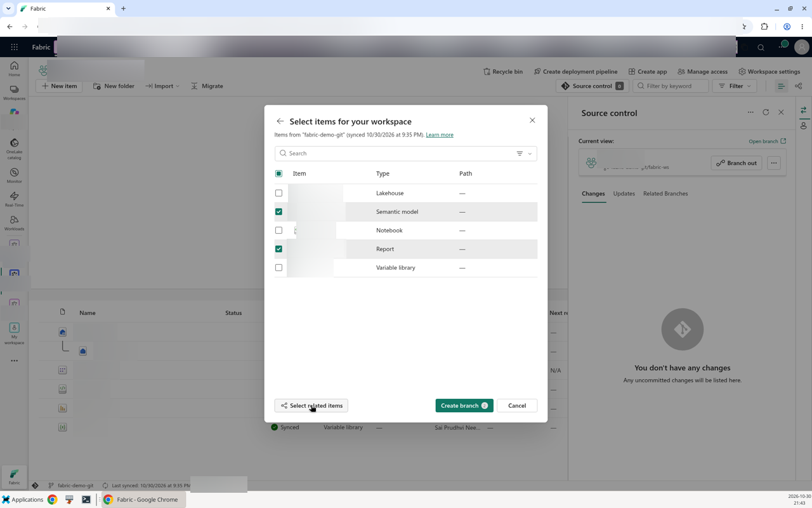Open the Fabric experience switcher icon at the sidebar bottom
Screen dimensions: 812x508
click(14, 477)
